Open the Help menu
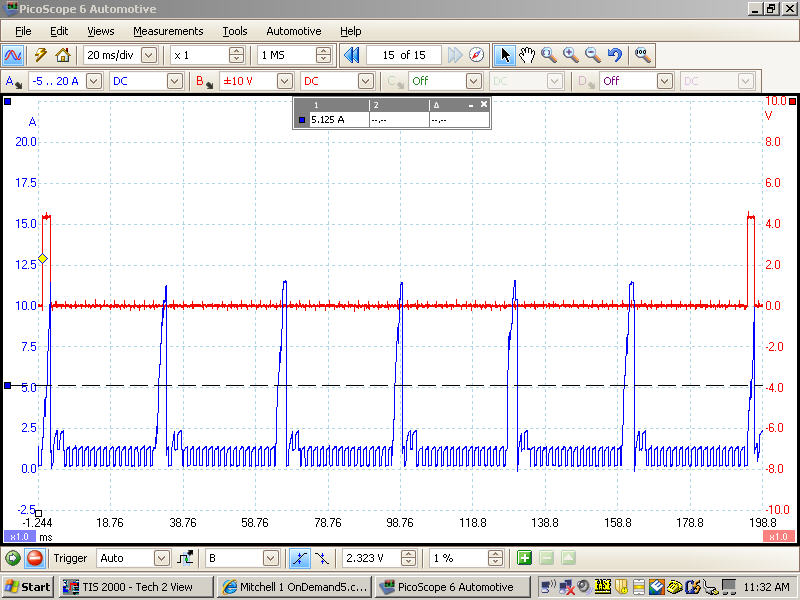This screenshot has width=800, height=600. pyautogui.click(x=351, y=31)
